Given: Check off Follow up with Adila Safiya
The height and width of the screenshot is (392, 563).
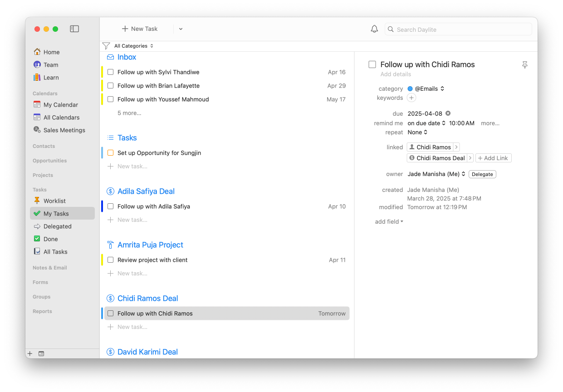Looking at the screenshot, I should (110, 206).
